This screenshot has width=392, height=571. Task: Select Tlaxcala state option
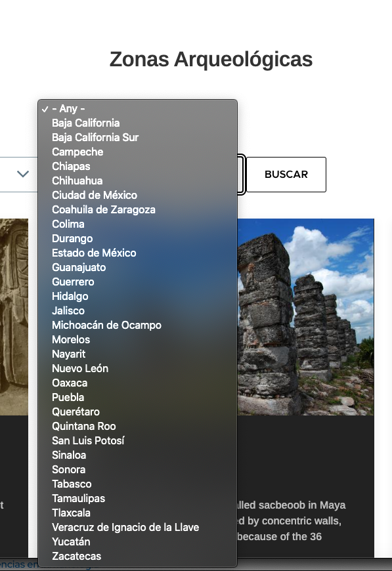point(138,513)
